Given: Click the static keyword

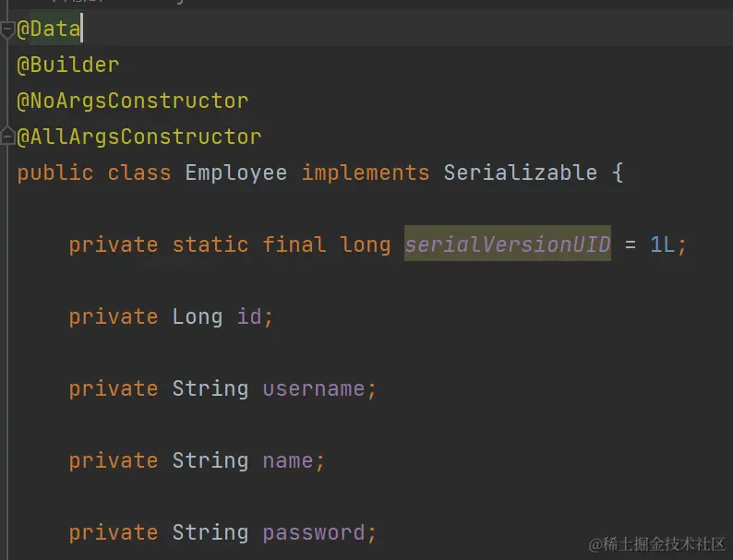Looking at the screenshot, I should click(x=210, y=244).
